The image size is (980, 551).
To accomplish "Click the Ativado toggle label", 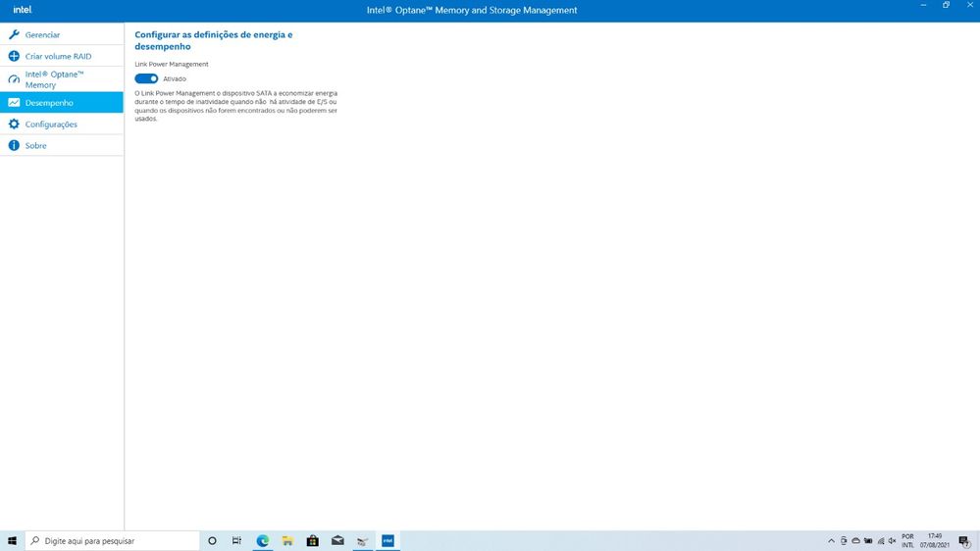I will (175, 79).
